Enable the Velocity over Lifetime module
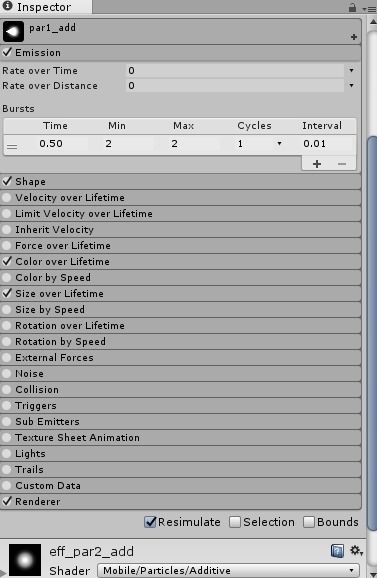The image size is (377, 578). click(6, 198)
